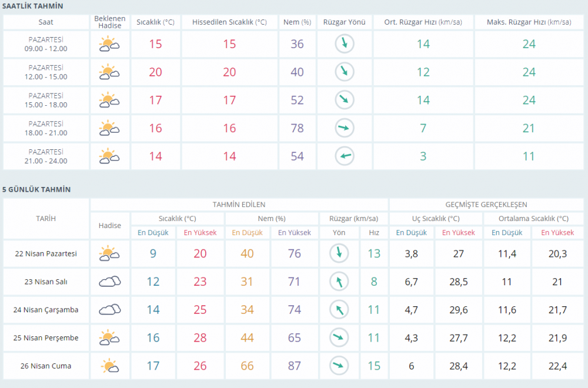Click the weather icon for 22 Nisan Pazartesi
This screenshot has height=388, width=588.
[109, 253]
